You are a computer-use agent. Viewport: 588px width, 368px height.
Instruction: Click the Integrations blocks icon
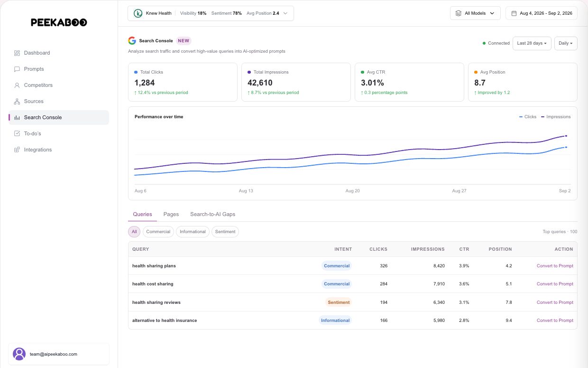(x=17, y=150)
